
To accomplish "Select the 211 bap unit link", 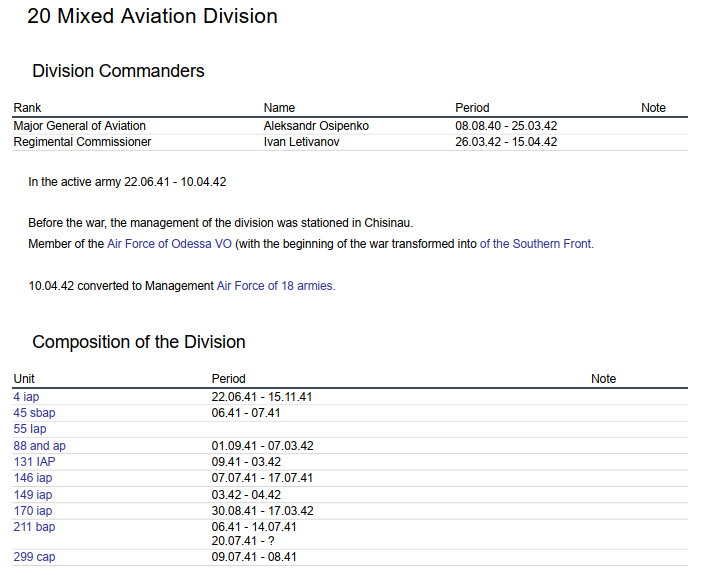I will click(x=35, y=526).
